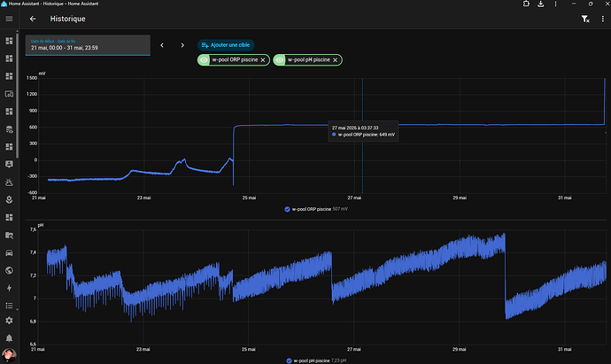The width and height of the screenshot is (611, 364).
Task: Click the install app download icon
Action: (540, 4)
